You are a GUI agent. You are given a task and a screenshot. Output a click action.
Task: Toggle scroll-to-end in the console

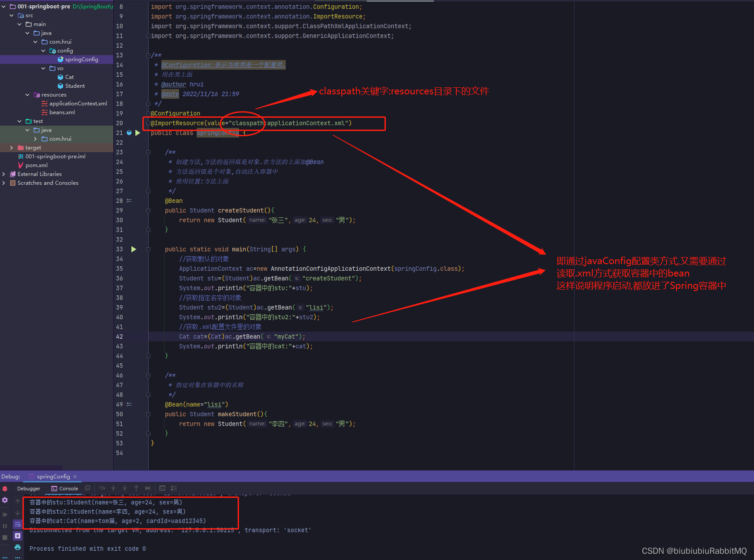[18, 536]
